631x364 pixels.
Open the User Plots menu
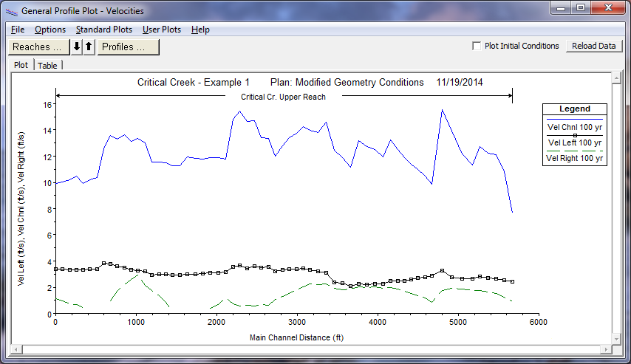tap(162, 30)
